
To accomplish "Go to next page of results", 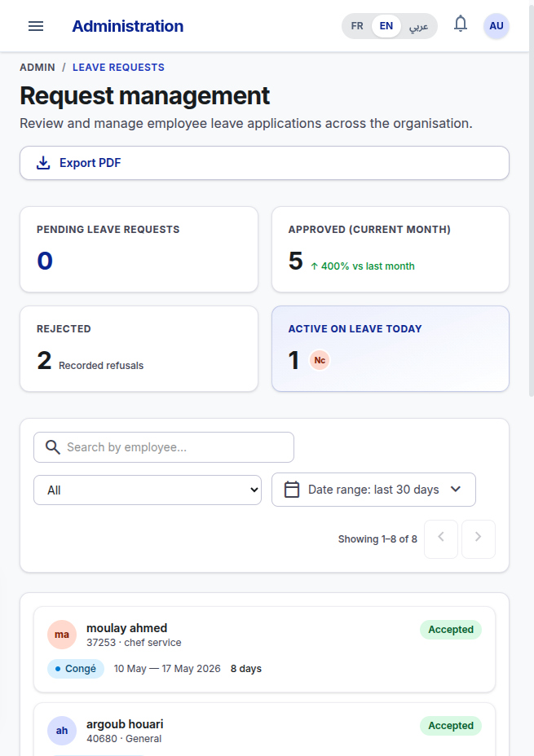I will [478, 539].
